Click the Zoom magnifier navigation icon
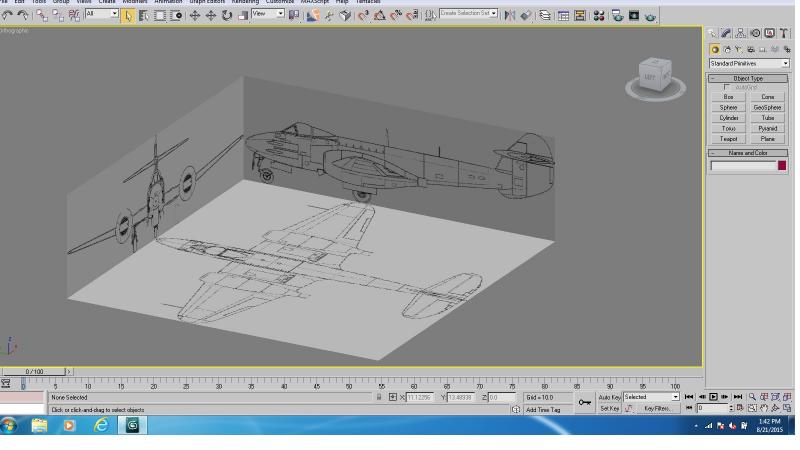The height and width of the screenshot is (450, 800). (752, 397)
